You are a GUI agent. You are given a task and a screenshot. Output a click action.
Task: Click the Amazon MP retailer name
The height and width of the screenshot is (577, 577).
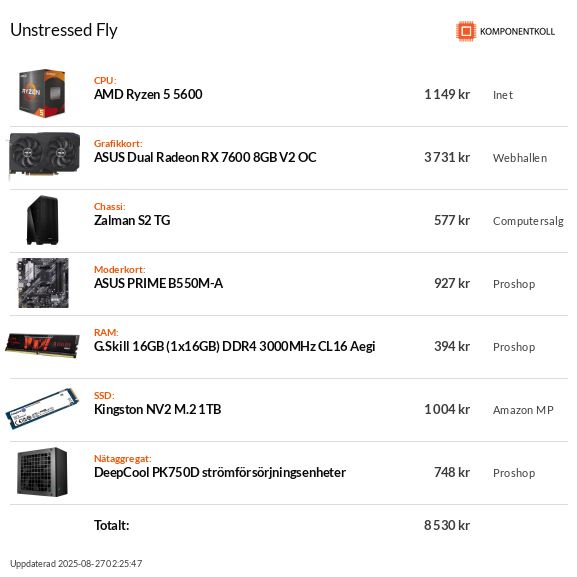click(523, 410)
